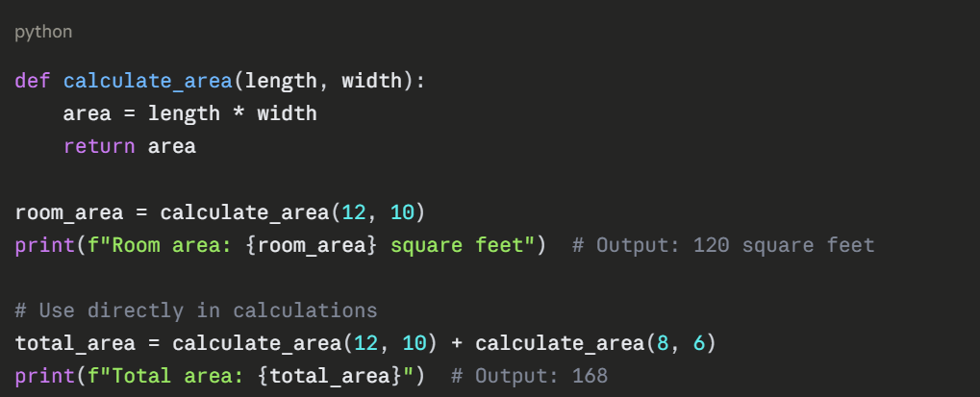Viewport: 980px width, 397px height.
Task: Click the green 'Total area:' string text
Action: (x=184, y=376)
